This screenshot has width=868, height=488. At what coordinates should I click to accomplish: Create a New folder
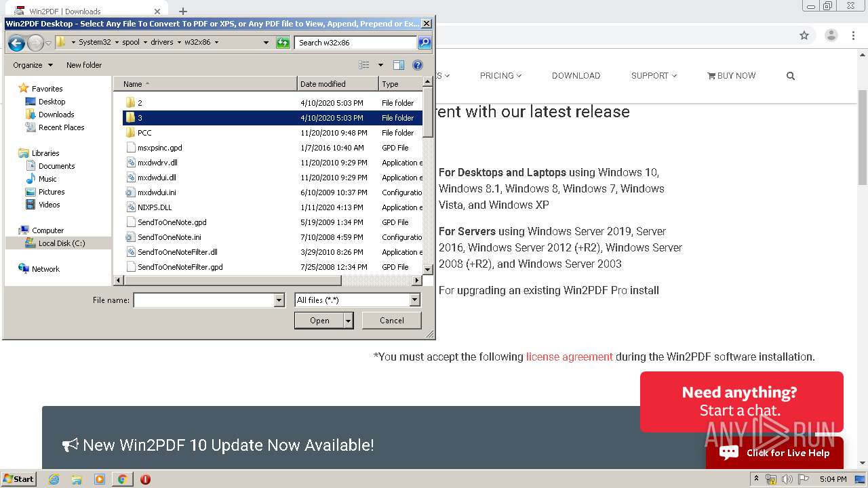(84, 65)
